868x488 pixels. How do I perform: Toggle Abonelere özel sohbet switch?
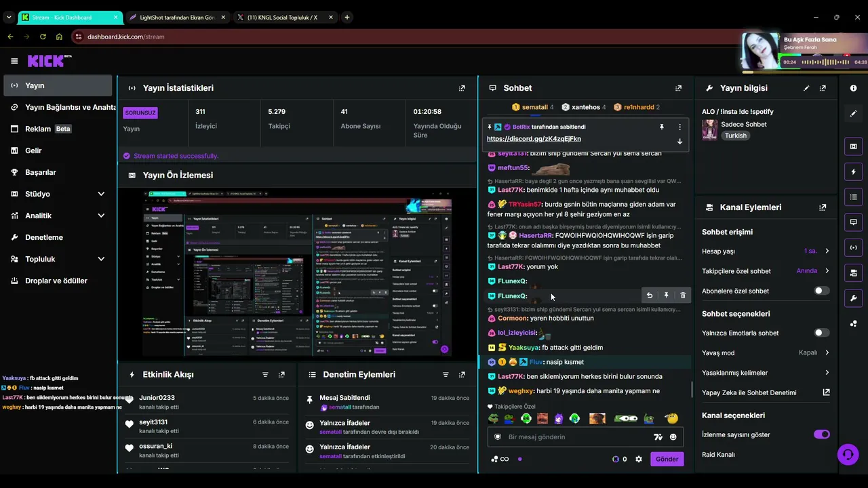coord(821,291)
